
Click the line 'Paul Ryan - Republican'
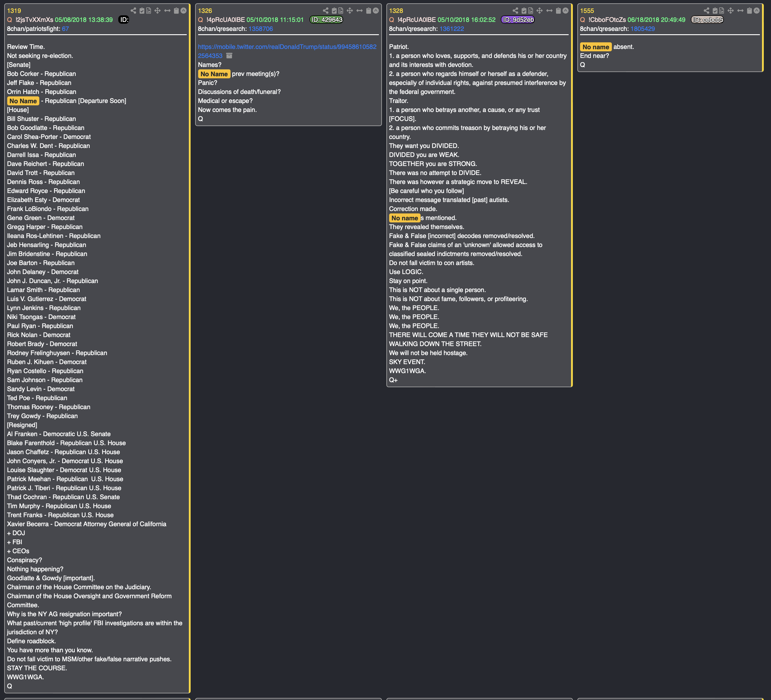[40, 326]
